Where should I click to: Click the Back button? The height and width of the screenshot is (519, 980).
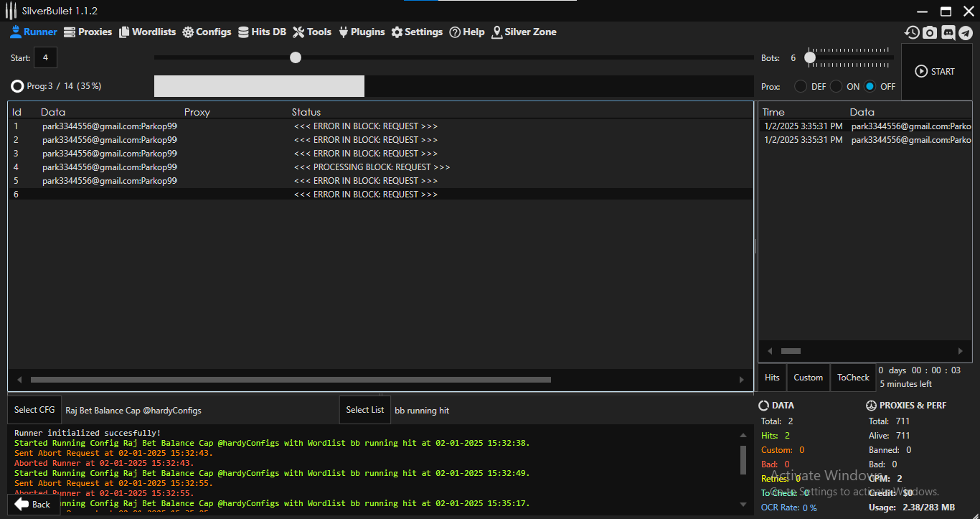click(x=33, y=504)
